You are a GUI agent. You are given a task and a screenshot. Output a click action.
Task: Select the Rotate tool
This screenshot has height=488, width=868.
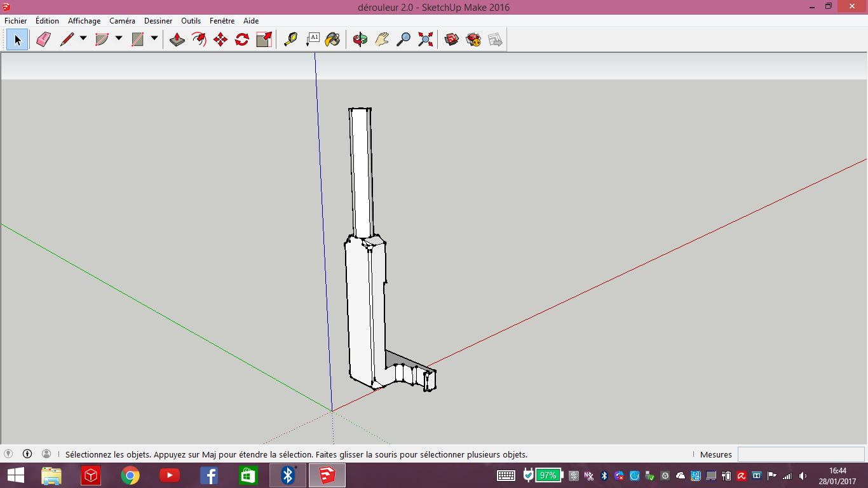242,40
